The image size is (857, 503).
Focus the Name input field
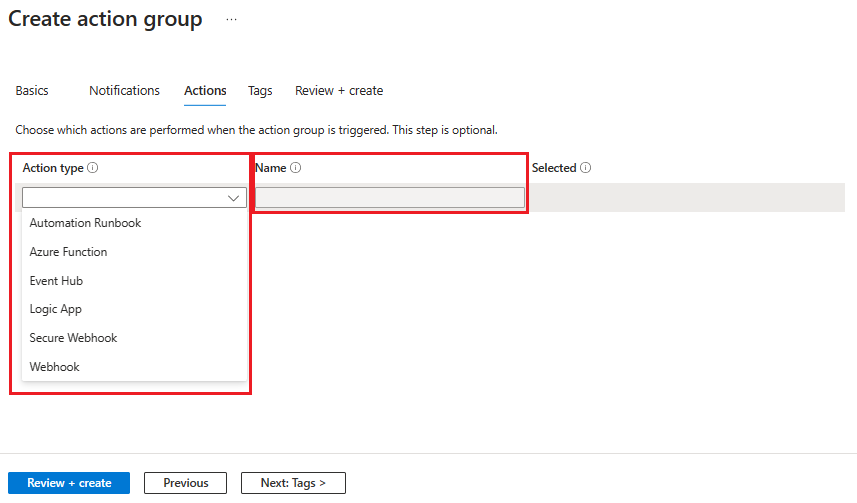[x=390, y=197]
